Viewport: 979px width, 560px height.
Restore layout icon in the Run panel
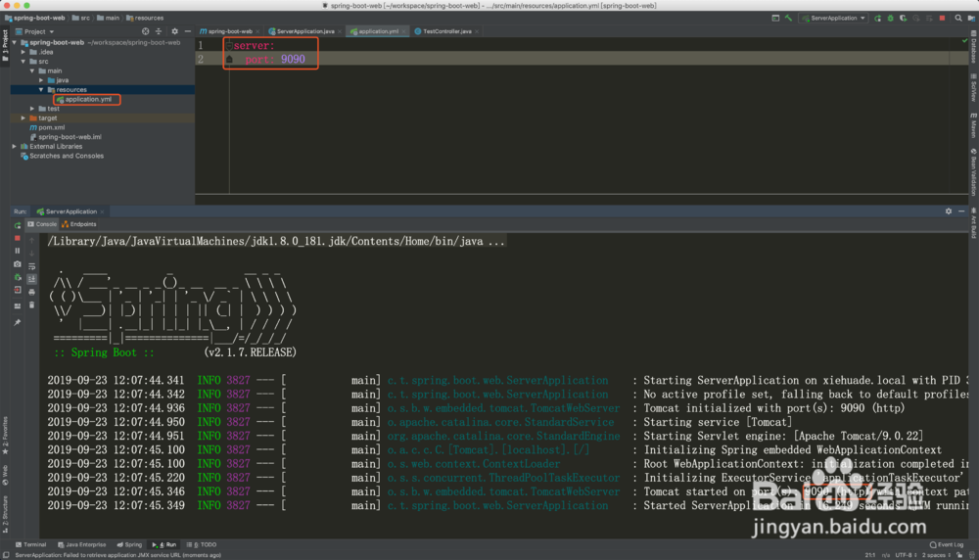(18, 305)
